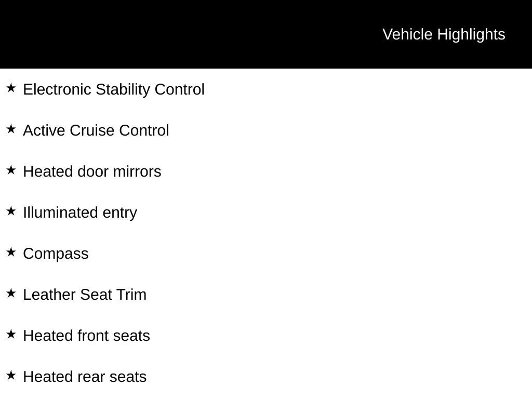Click the star beside Illuminated entry
The width and height of the screenshot is (532, 399).
coord(11,211)
